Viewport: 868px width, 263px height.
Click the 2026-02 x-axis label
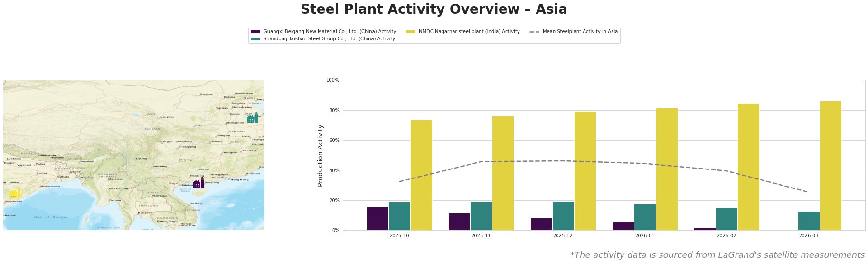coord(726,235)
